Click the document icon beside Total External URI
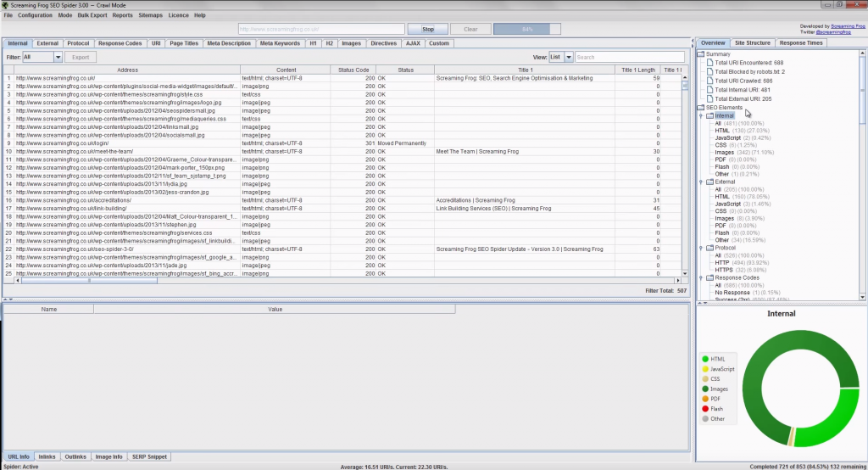Screen dimensions: 868x470 (x=709, y=98)
